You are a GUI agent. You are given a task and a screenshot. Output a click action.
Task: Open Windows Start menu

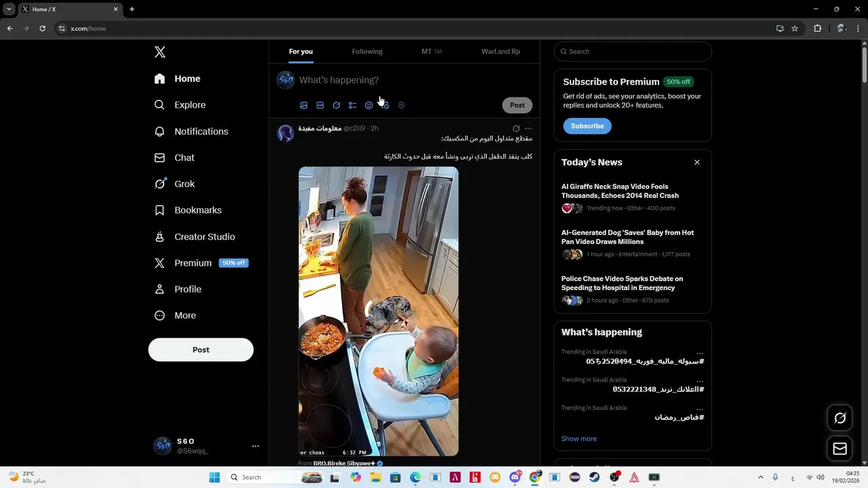pos(214,477)
